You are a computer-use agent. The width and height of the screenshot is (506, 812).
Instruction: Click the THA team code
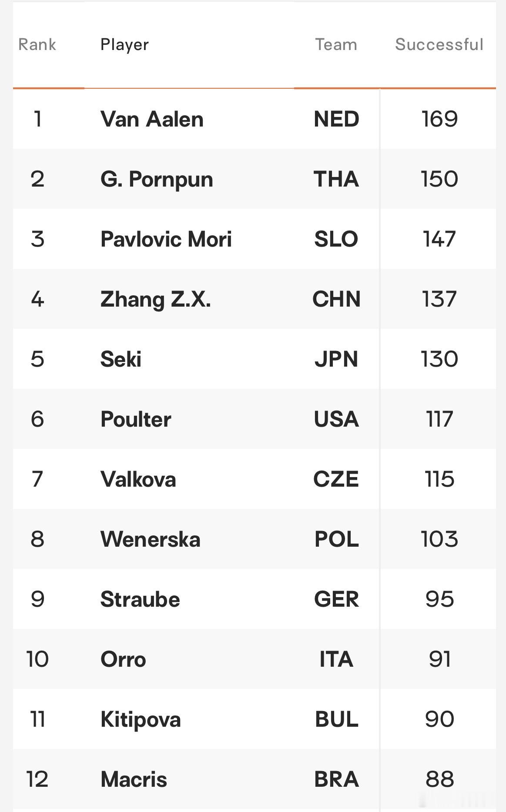coord(336,179)
